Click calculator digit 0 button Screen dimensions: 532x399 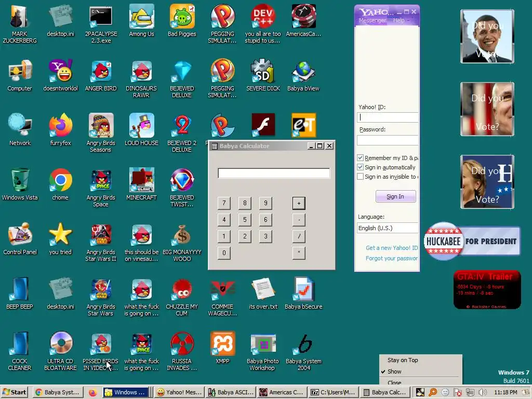coord(224,253)
